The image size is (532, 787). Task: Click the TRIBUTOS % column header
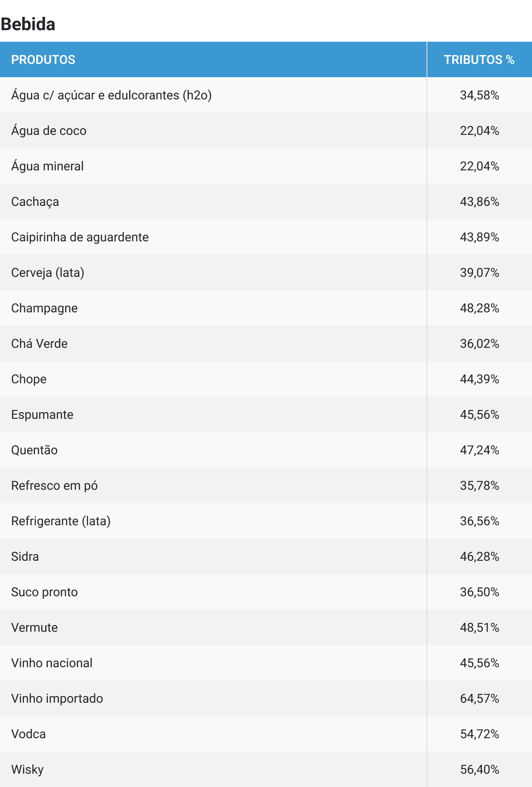(x=479, y=60)
